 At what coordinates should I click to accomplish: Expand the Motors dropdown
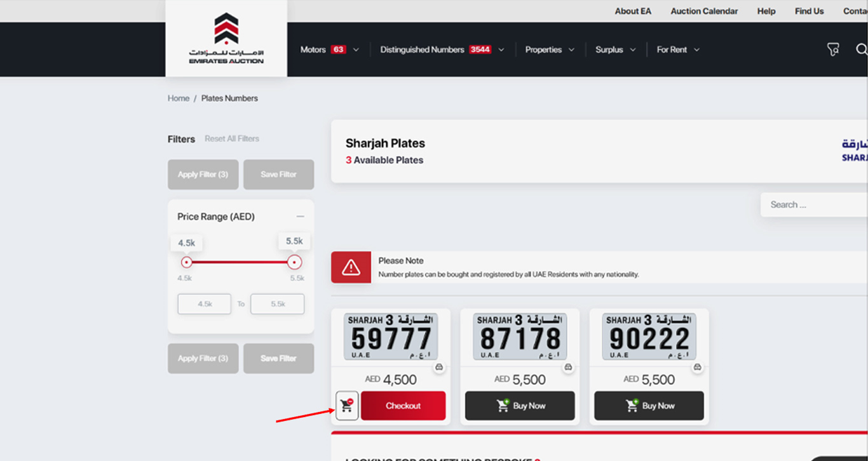point(356,49)
